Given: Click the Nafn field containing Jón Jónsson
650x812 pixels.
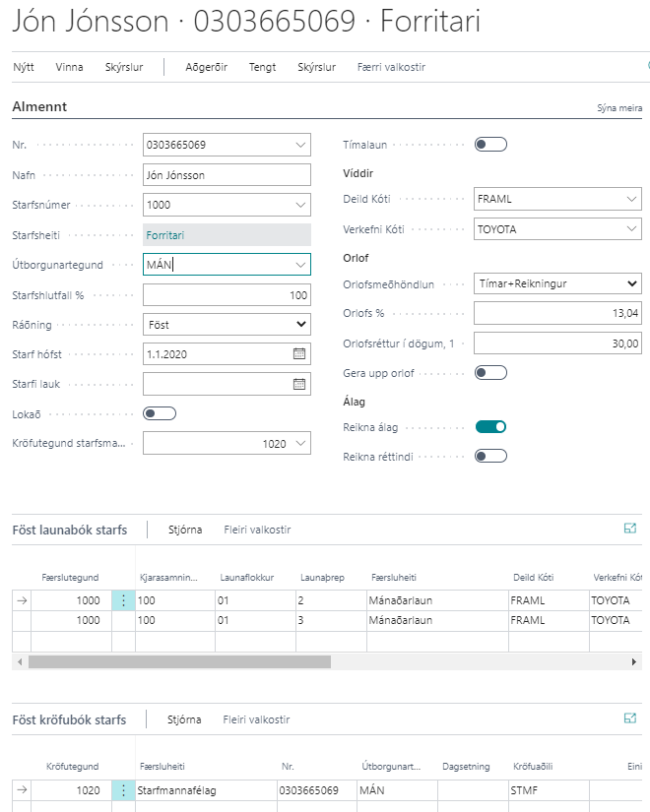Looking at the screenshot, I should click(x=227, y=175).
